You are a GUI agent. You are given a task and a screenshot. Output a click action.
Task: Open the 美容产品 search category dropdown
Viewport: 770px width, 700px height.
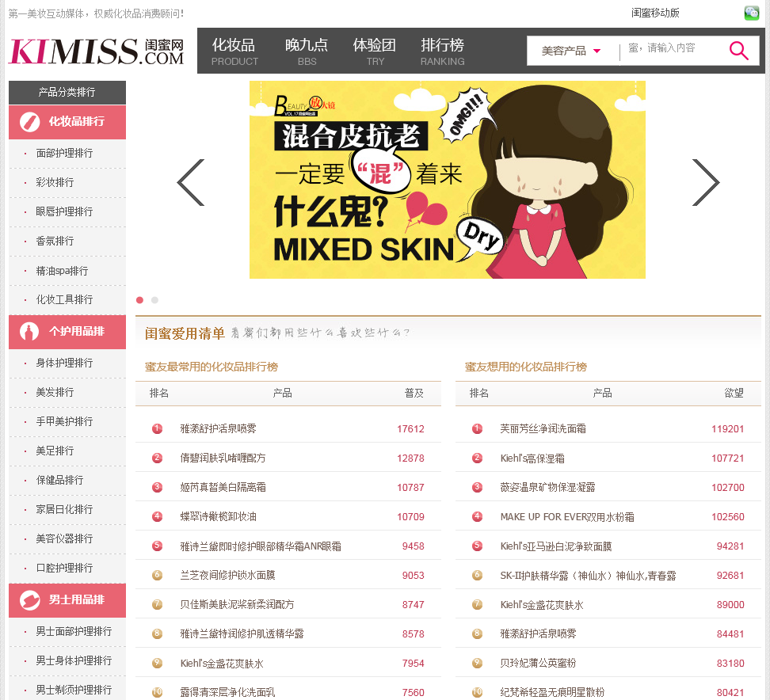(570, 51)
